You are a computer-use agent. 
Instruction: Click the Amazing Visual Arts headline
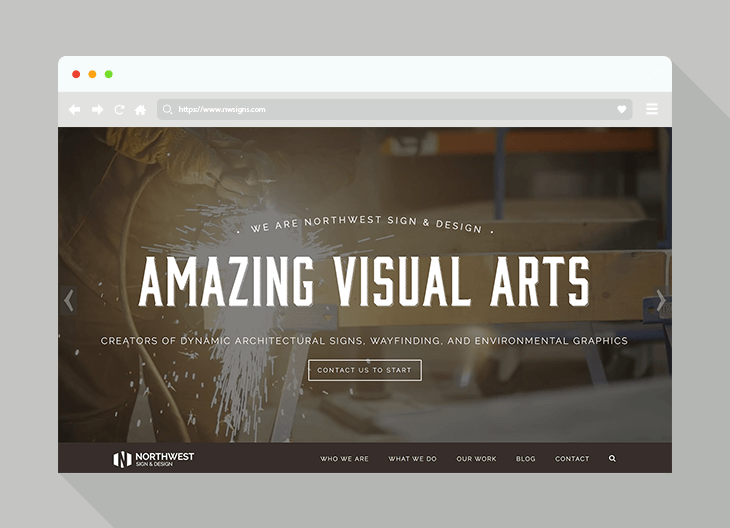click(x=365, y=282)
